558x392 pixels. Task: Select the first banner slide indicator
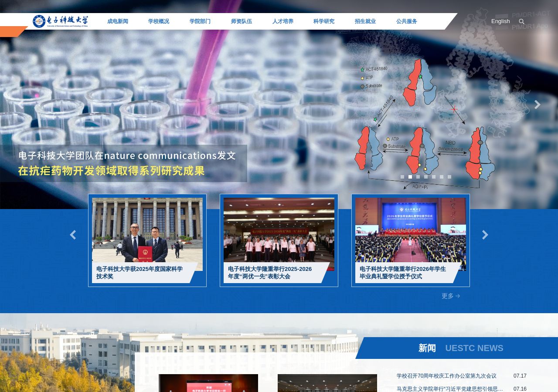point(402,177)
